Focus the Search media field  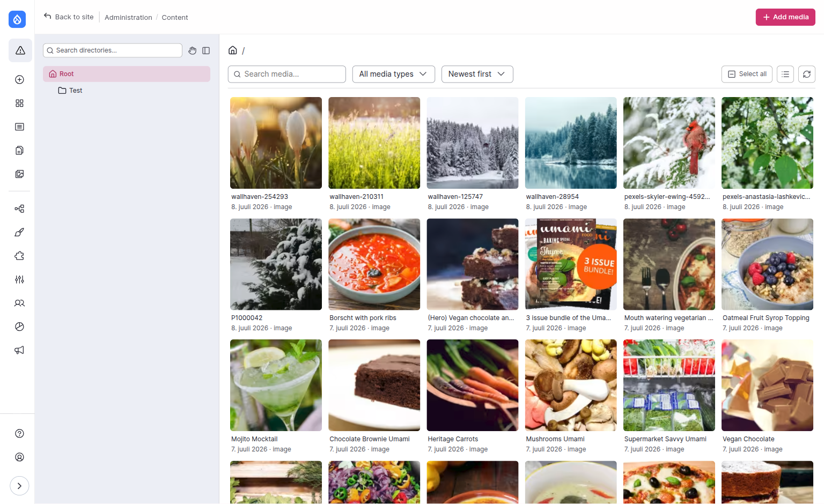coord(287,74)
